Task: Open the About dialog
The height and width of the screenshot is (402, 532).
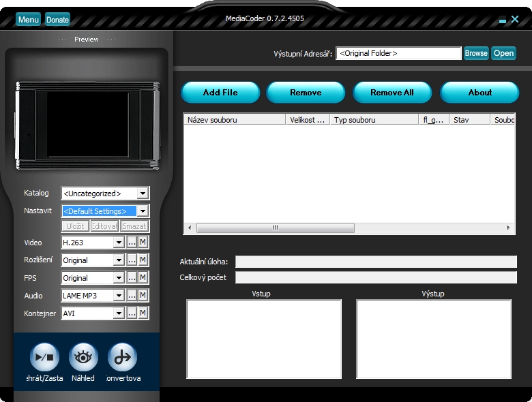Action: (x=479, y=93)
